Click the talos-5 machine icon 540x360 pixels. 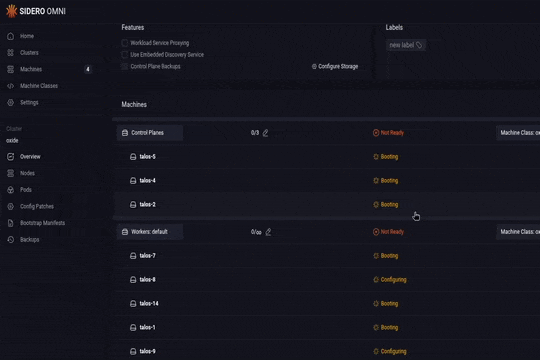pos(133,157)
